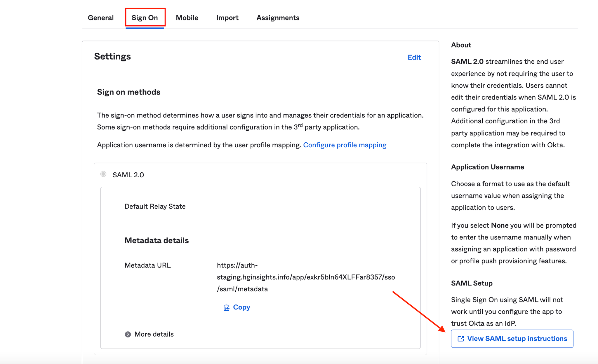Screen dimensions: 598x364
Task: Open the Configure profile mapping link
Action: (345, 145)
